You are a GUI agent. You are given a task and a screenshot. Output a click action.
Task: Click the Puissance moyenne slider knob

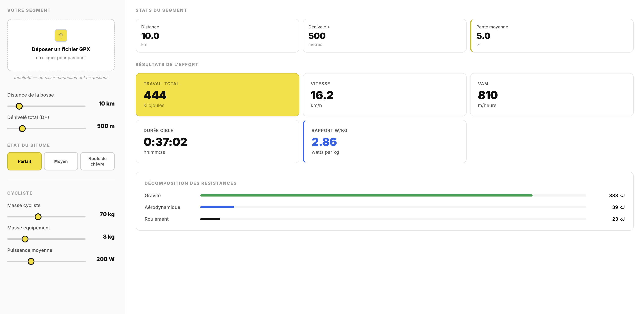pos(31,261)
